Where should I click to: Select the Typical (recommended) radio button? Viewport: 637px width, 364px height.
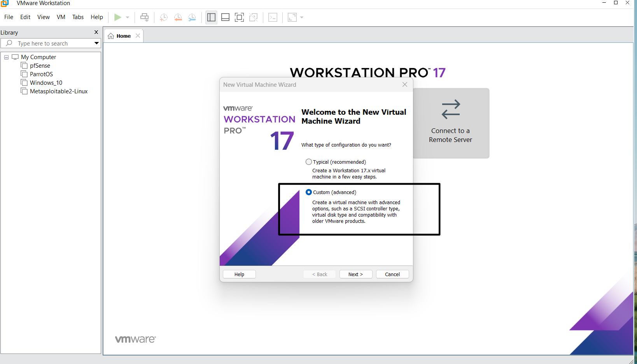(x=309, y=162)
